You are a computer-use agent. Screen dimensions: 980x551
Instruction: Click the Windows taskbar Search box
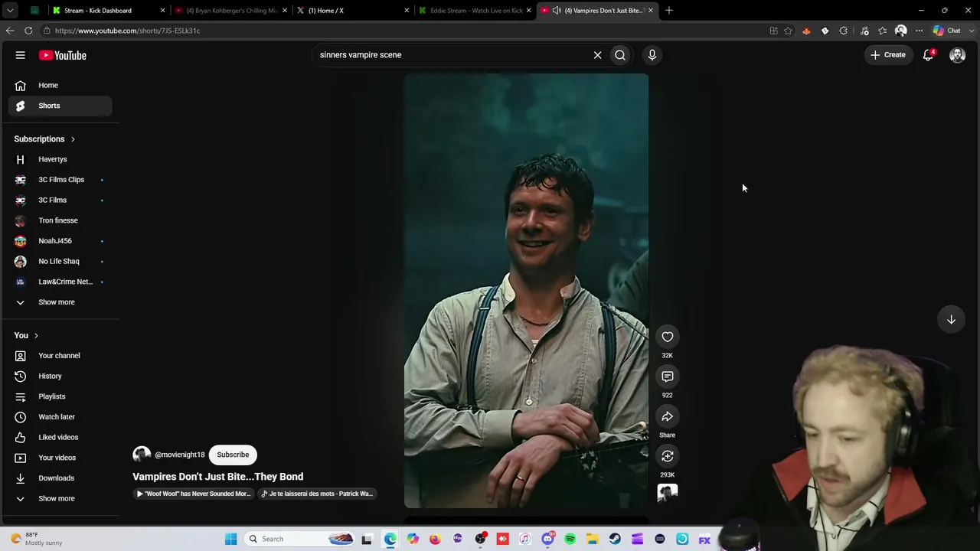click(300, 539)
